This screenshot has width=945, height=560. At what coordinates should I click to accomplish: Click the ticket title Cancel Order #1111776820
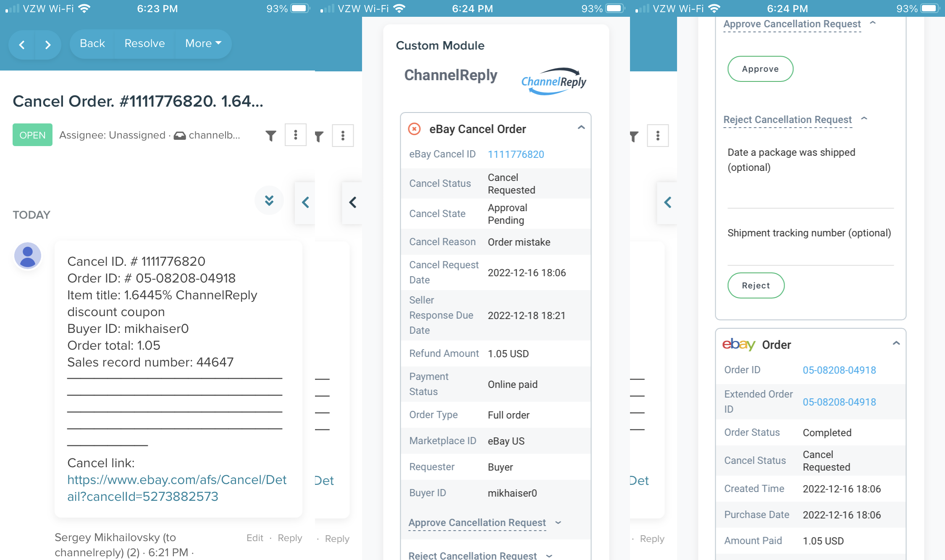[138, 101]
